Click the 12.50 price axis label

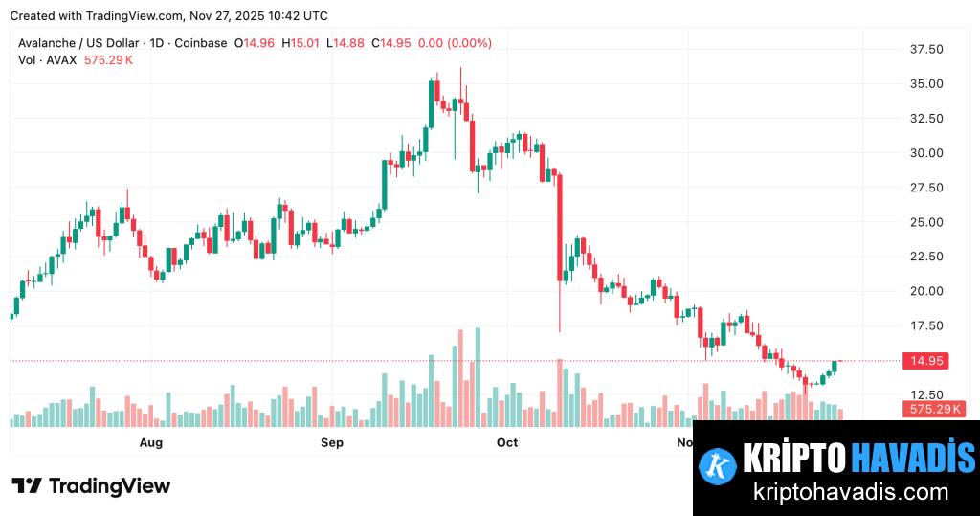(926, 394)
